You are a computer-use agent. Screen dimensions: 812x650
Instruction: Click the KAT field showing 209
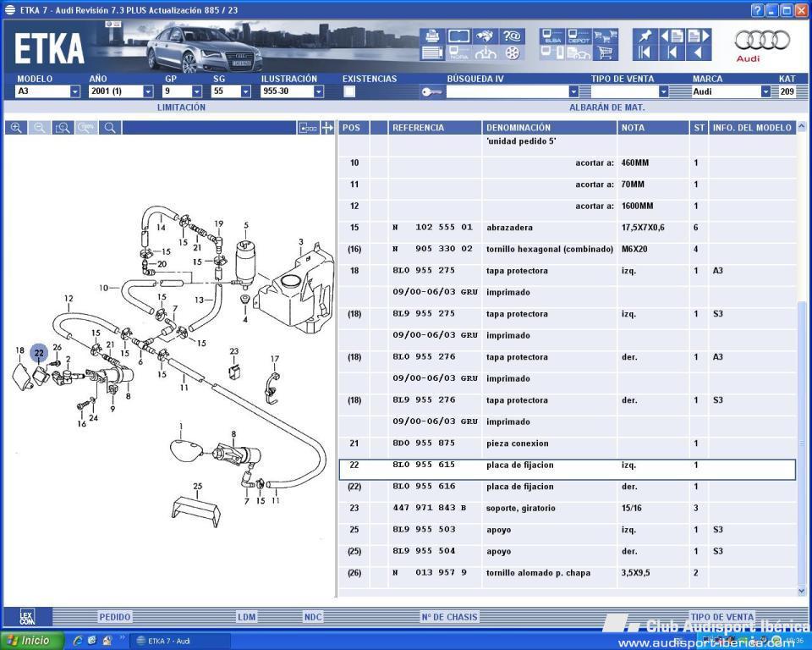[787, 91]
